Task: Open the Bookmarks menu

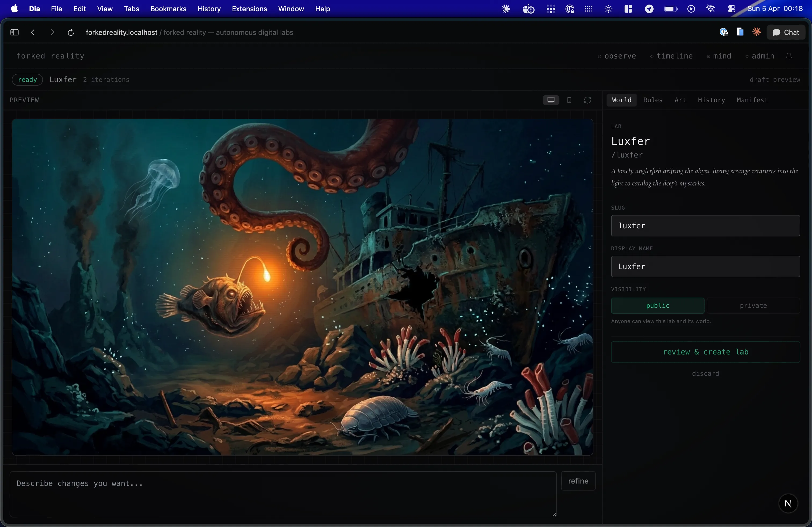Action: click(x=168, y=9)
